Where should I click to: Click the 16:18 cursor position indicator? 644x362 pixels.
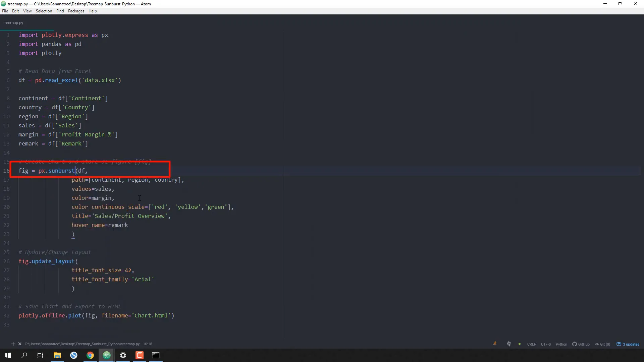tap(148, 344)
